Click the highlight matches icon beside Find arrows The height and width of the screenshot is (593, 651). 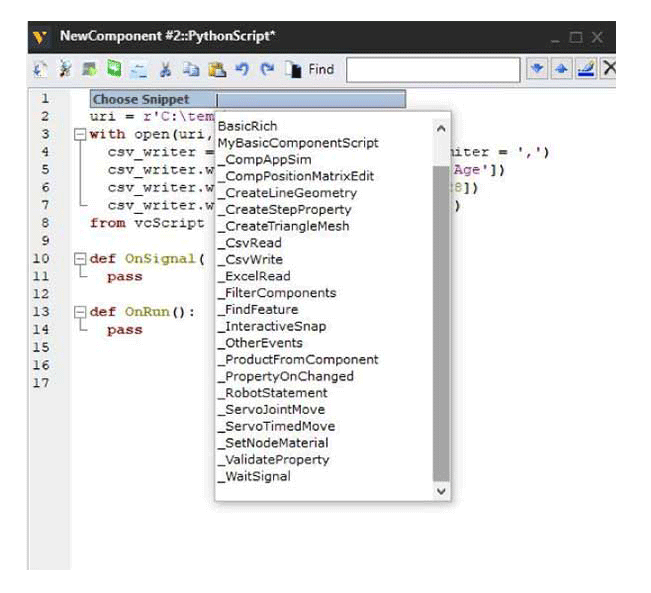585,69
